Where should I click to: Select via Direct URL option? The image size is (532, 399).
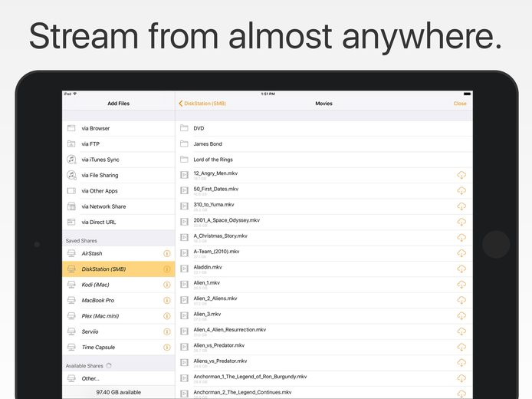coord(118,222)
